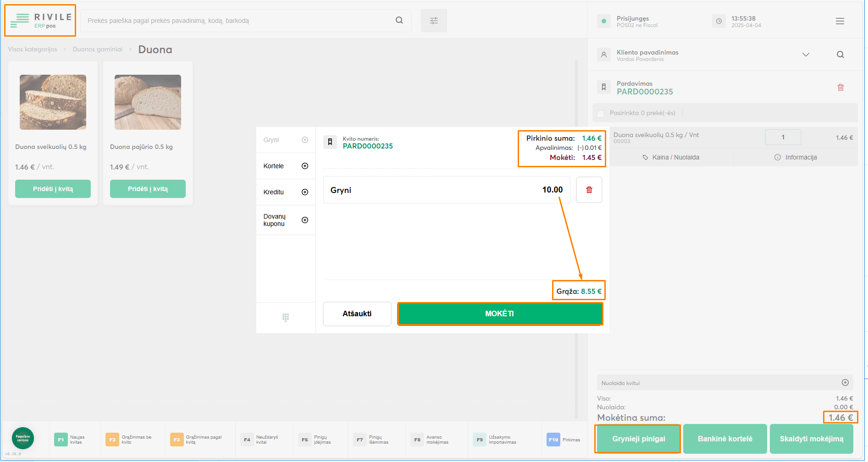Open the filter settings sliders icon
The height and width of the screenshot is (462, 868).
click(x=434, y=21)
